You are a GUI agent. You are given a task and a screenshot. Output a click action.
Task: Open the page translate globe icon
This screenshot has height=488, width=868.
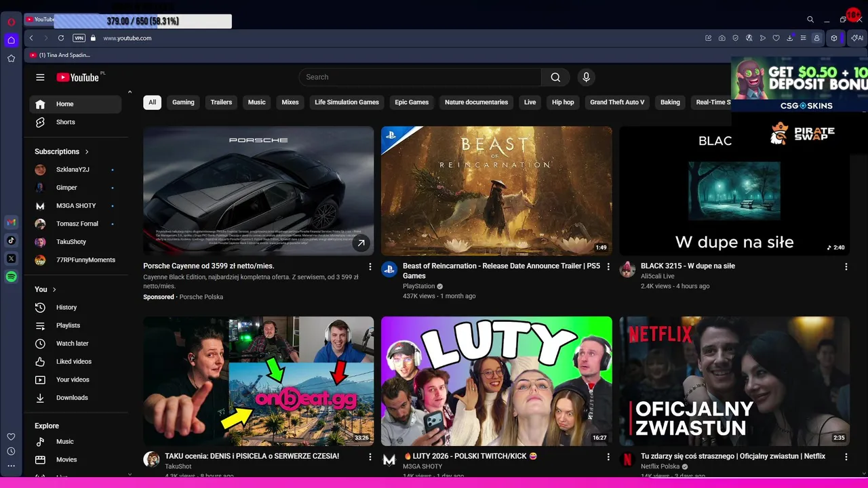749,38
